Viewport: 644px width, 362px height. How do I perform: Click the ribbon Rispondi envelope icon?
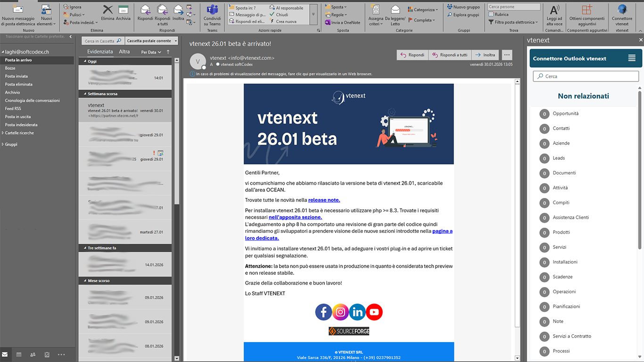point(145,10)
